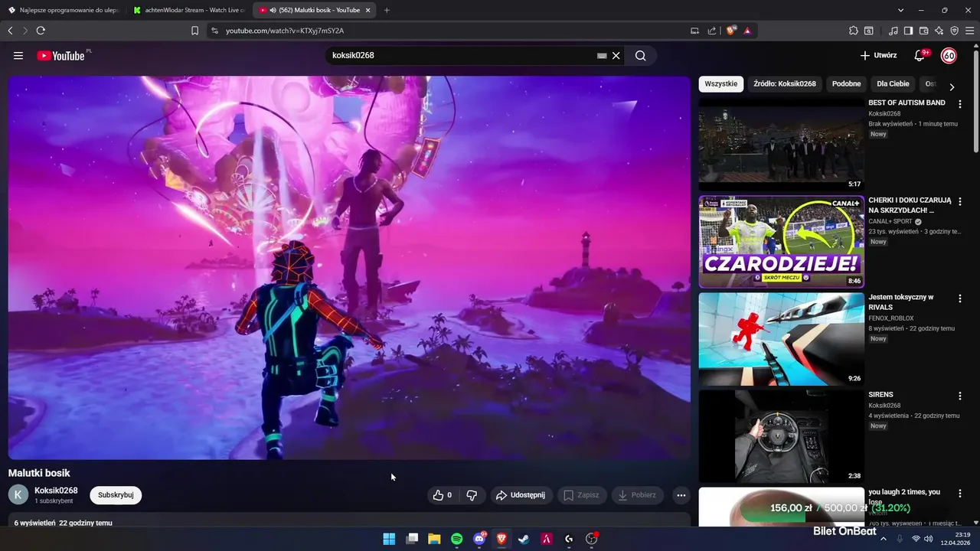Share page using address bar share icon
The width and height of the screenshot is (980, 551).
pos(712,31)
